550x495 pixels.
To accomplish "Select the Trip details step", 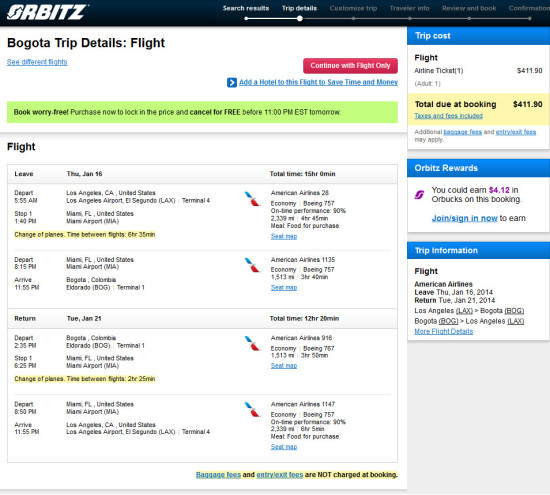I will pyautogui.click(x=299, y=8).
